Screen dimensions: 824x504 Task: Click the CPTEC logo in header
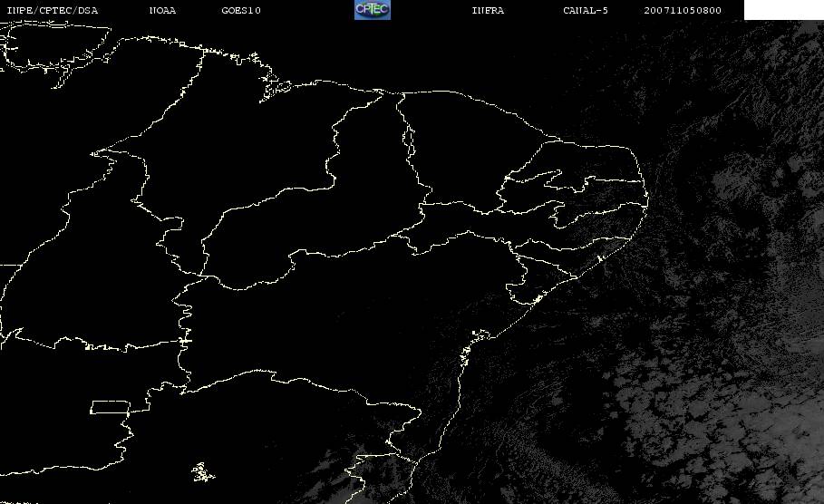click(372, 10)
